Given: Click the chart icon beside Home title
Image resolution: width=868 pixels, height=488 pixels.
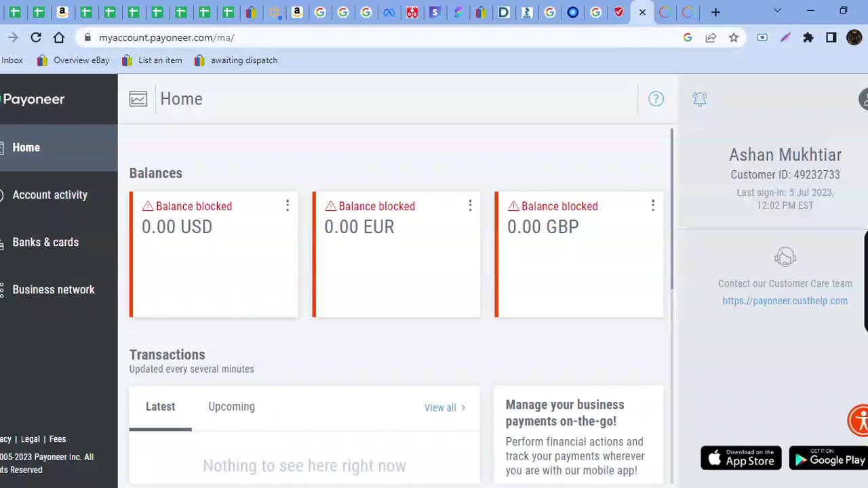Looking at the screenshot, I should point(138,99).
